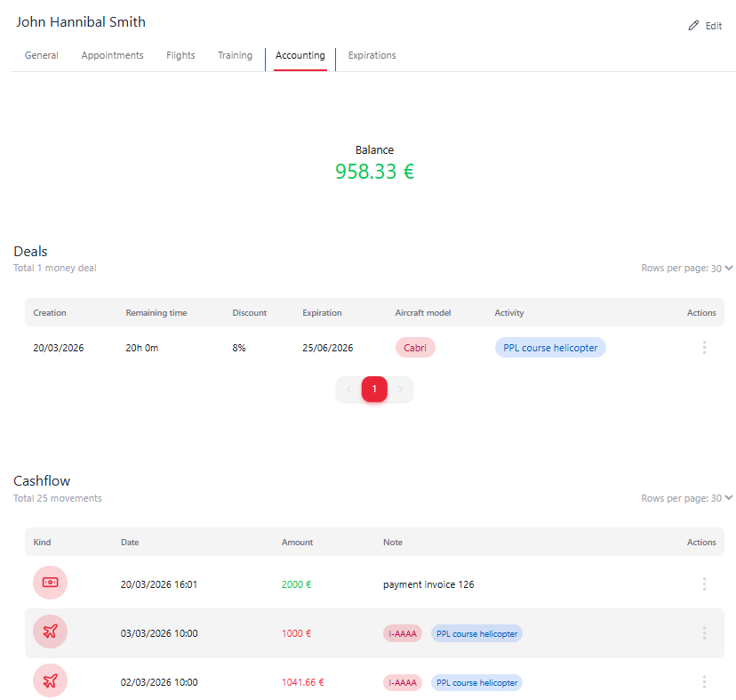This screenshot has height=700, width=736.
Task: Open actions menu for the Cabri deal
Action: click(704, 348)
